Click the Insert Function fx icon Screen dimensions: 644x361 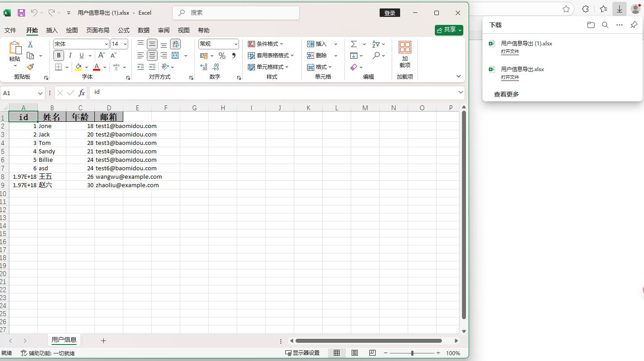pyautogui.click(x=81, y=93)
